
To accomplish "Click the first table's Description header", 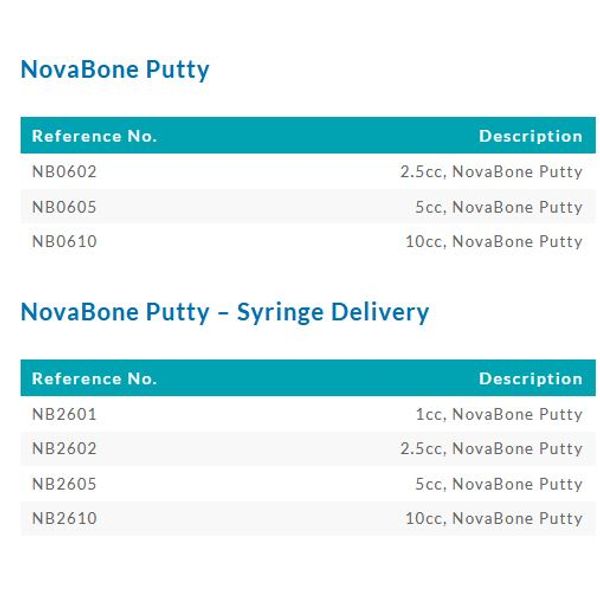I will (531, 136).
